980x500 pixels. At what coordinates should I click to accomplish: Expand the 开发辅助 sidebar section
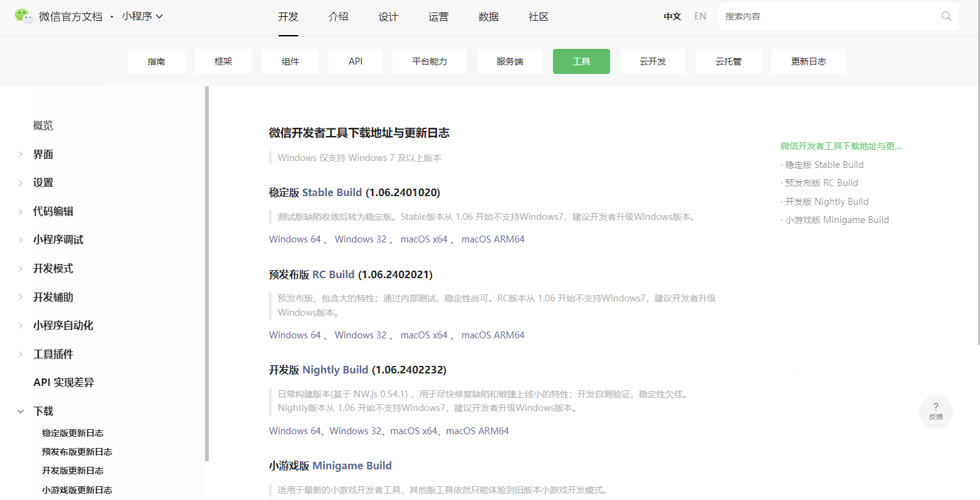pyautogui.click(x=21, y=297)
